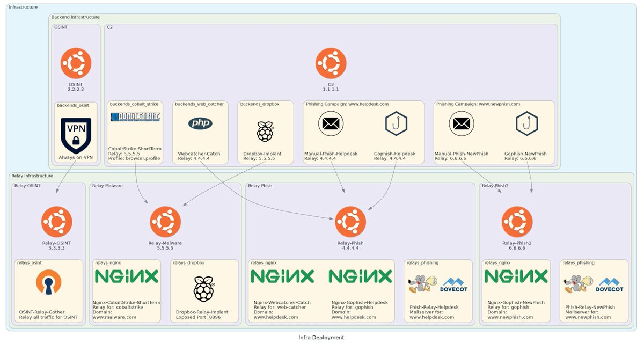644x343 pixels.
Task: Click the Relay-Phish 4.4.4.4 Ubuntu icon
Action: [350, 222]
